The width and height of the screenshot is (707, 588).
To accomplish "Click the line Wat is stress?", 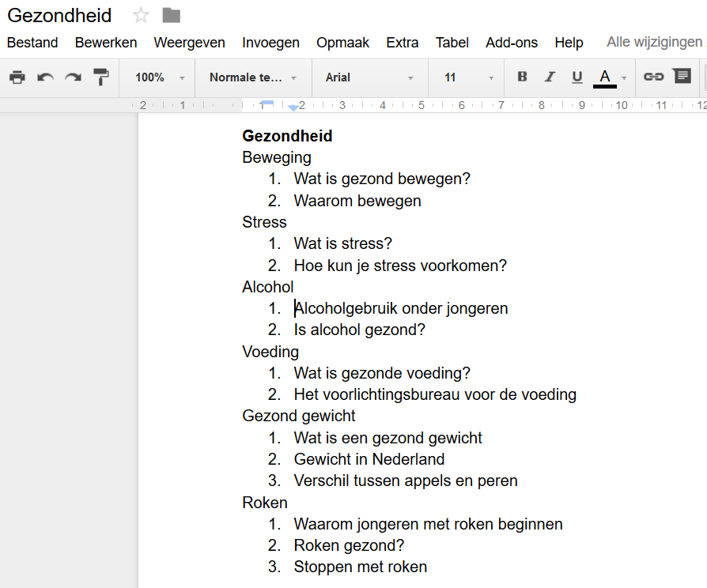I will (343, 243).
